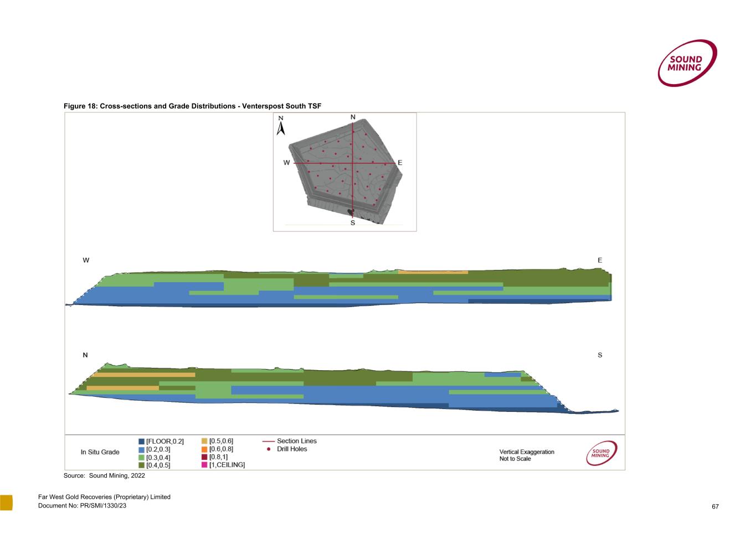The image size is (756, 534).
Task: Click 'Source: Sound Mining, 2022' text
Action: pos(104,476)
